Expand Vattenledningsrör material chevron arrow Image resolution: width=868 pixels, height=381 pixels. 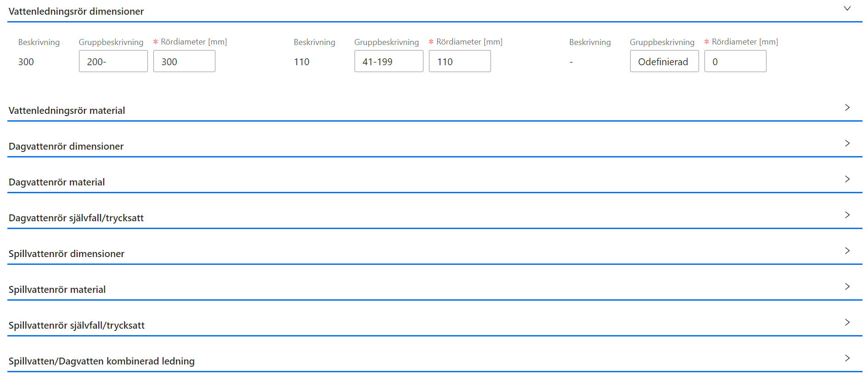[847, 107]
